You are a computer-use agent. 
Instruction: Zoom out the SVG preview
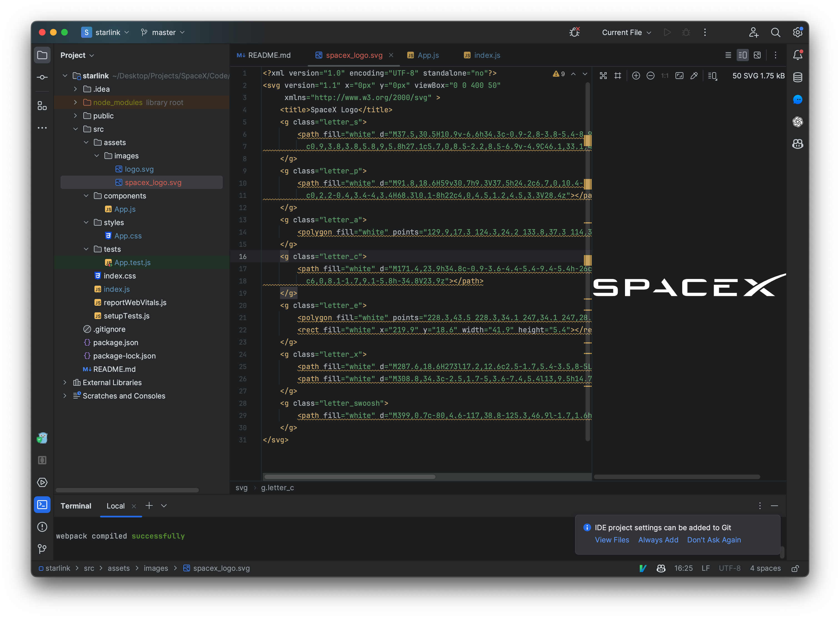[x=650, y=76]
